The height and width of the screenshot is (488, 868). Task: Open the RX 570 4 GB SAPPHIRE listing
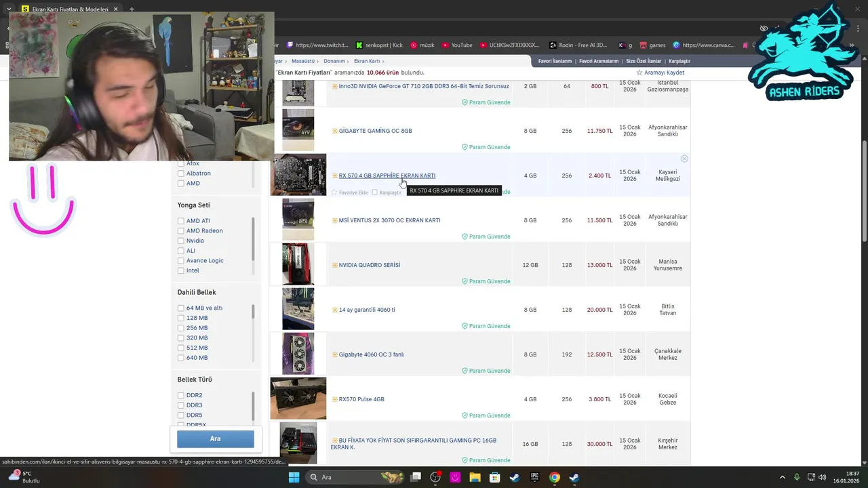pos(387,176)
